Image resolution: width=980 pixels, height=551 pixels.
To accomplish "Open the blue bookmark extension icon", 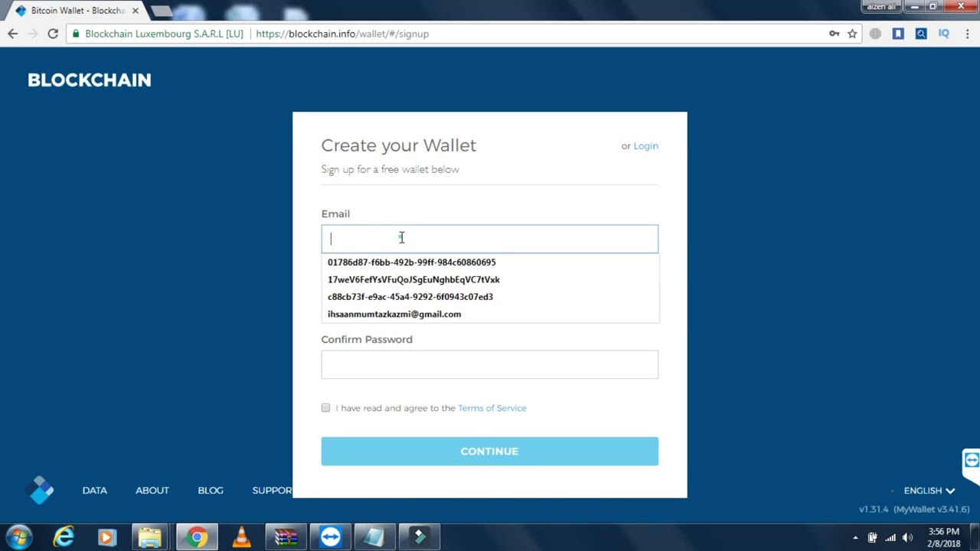I will [898, 34].
